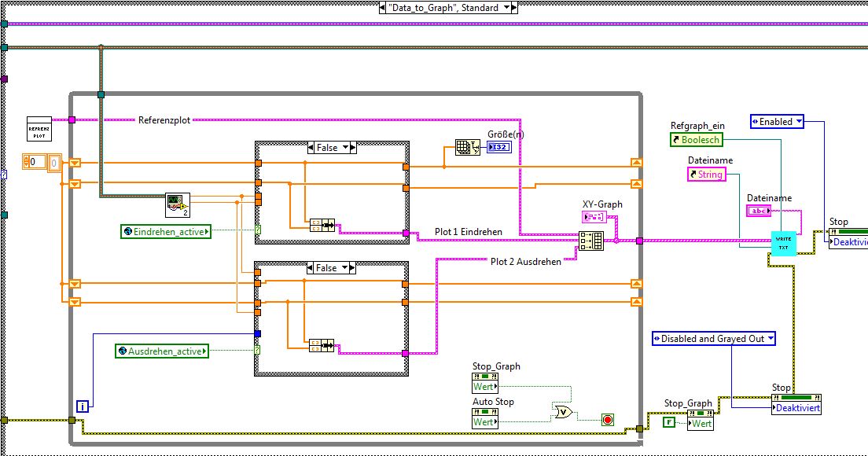This screenshot has width=868, height=456.
Task: Switch lower case structure to next case
Action: tap(352, 268)
